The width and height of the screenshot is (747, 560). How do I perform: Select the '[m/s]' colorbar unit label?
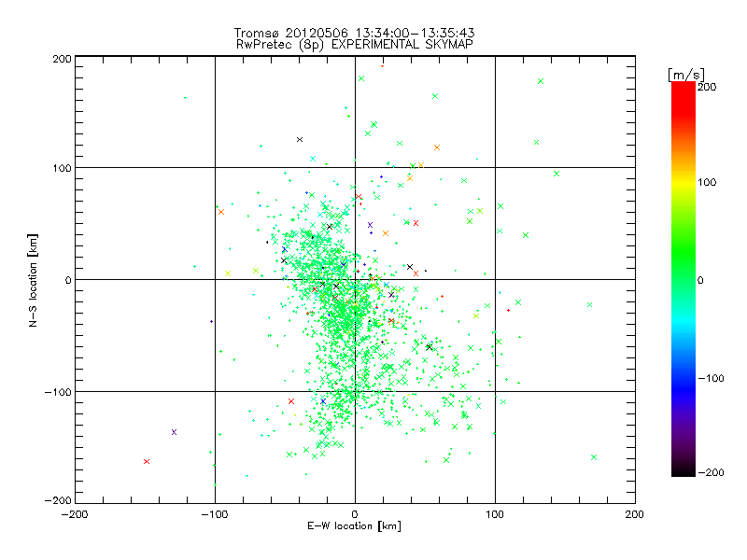click(686, 75)
